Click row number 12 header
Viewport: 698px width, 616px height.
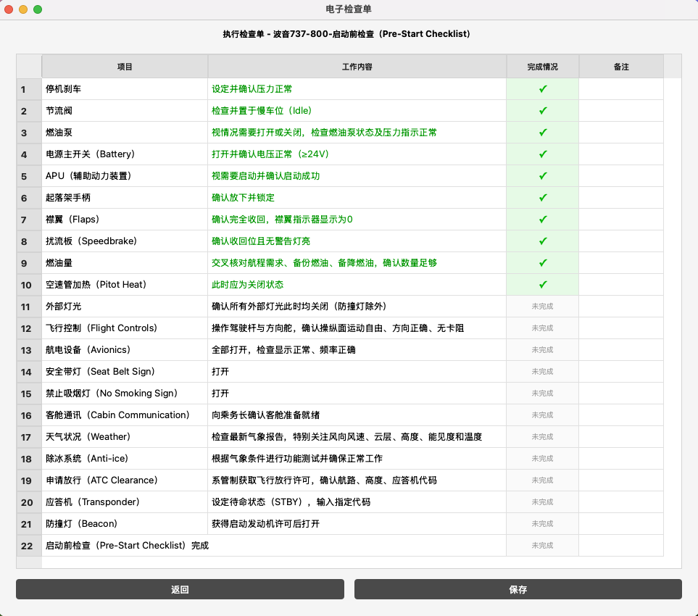pos(29,328)
